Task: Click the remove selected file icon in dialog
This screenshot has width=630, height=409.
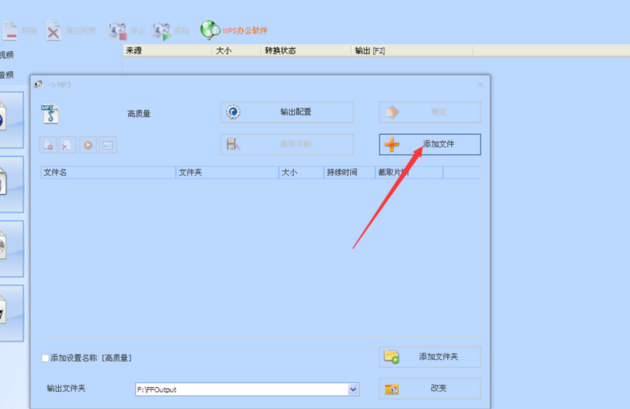Action: point(48,145)
